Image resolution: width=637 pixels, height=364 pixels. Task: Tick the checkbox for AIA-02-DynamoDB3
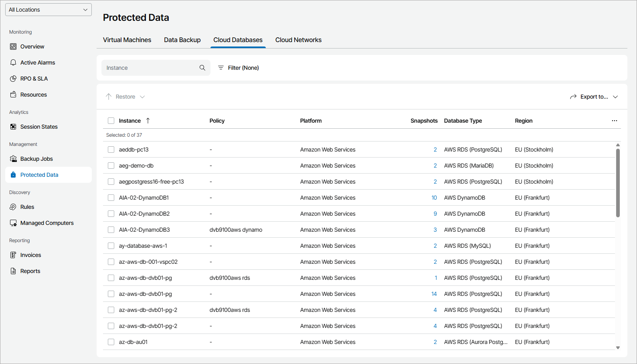click(111, 230)
